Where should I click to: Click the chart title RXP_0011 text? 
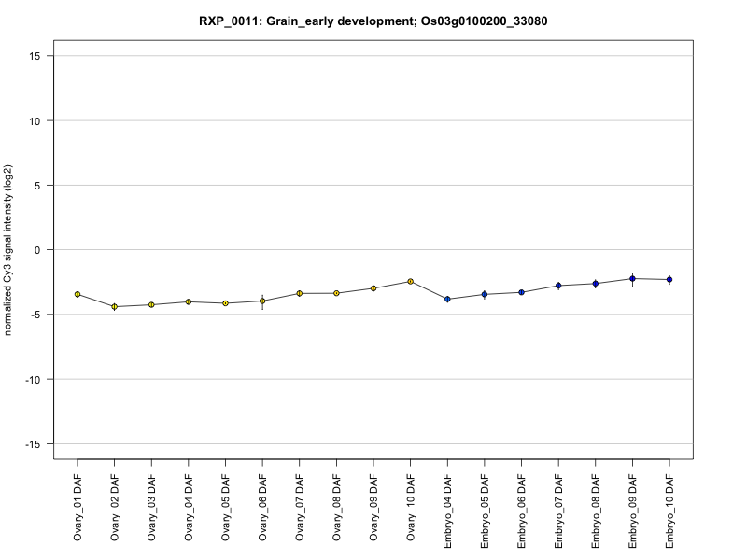373,21
